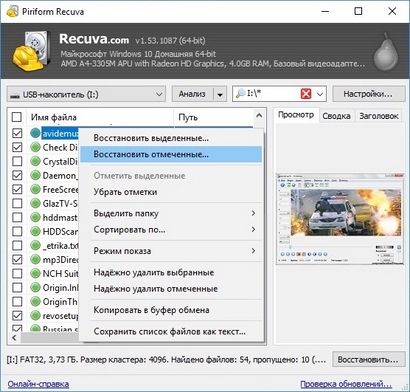Toggle the select-all checkbox in the header
The height and width of the screenshot is (392, 410).
[x=17, y=117]
